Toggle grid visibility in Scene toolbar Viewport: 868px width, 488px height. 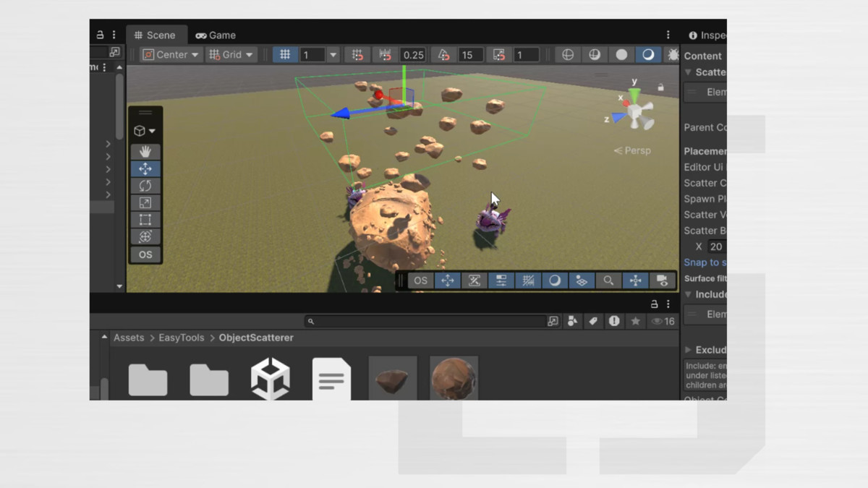(285, 55)
